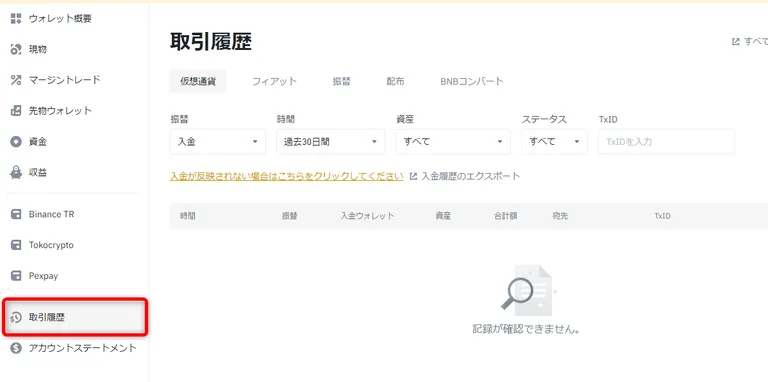Click the 合計額 column header
This screenshot has height=382, width=768.
coord(505,216)
